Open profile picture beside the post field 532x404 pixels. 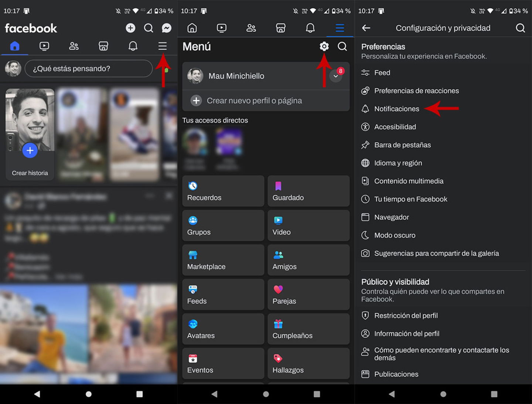(13, 69)
